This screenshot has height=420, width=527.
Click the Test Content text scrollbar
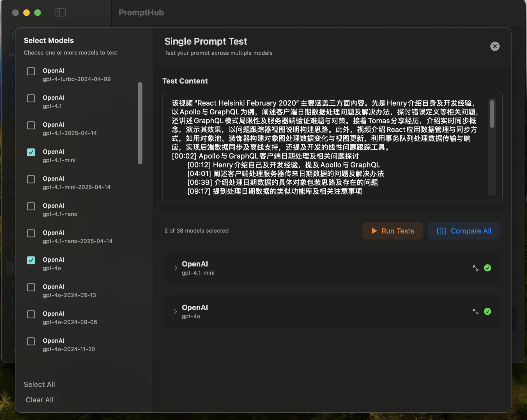coord(492,114)
